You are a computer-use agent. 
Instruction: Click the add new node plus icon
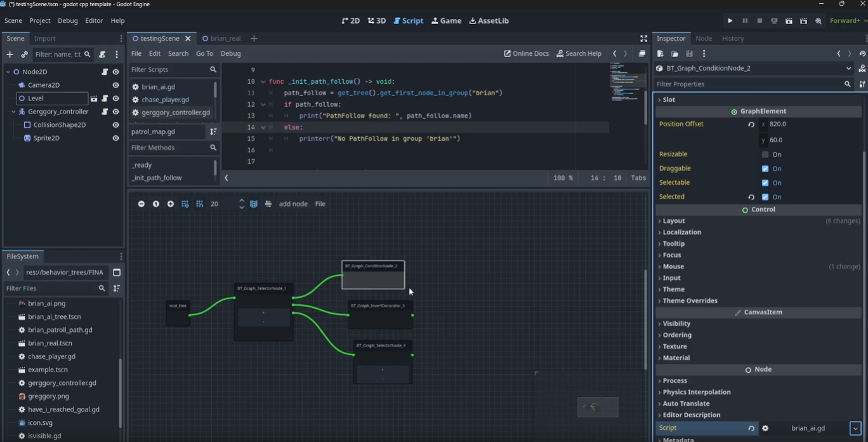point(10,55)
